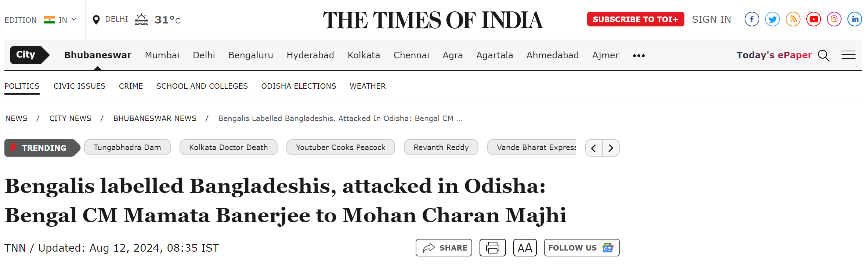Show more cities via the three dots
Image resolution: width=868 pixels, height=270 pixels.
(x=639, y=56)
